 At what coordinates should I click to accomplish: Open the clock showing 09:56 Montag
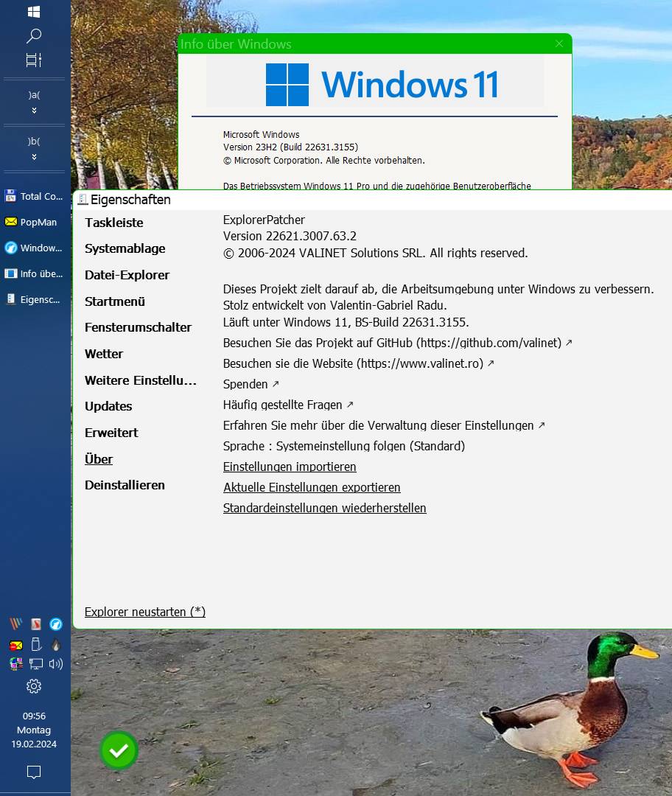pyautogui.click(x=34, y=730)
